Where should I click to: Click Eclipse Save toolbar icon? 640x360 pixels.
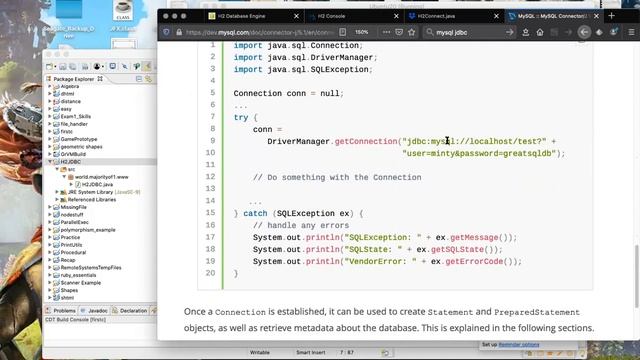(x=62, y=67)
